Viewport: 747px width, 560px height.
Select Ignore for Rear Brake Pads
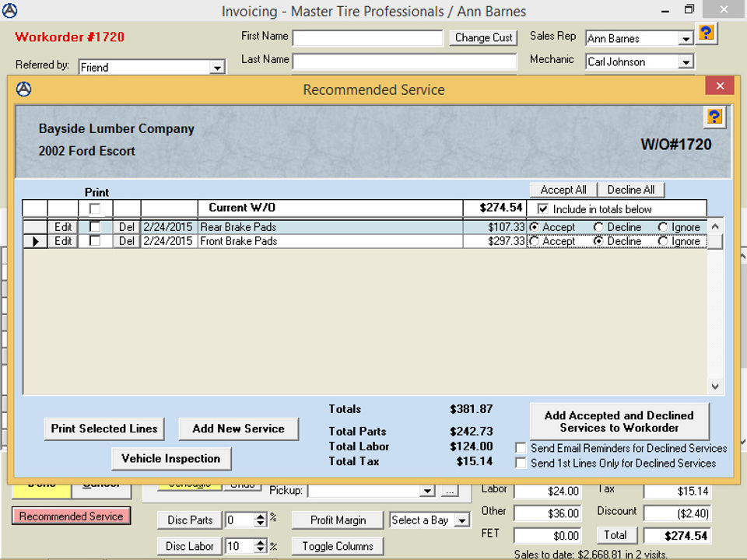click(x=663, y=227)
